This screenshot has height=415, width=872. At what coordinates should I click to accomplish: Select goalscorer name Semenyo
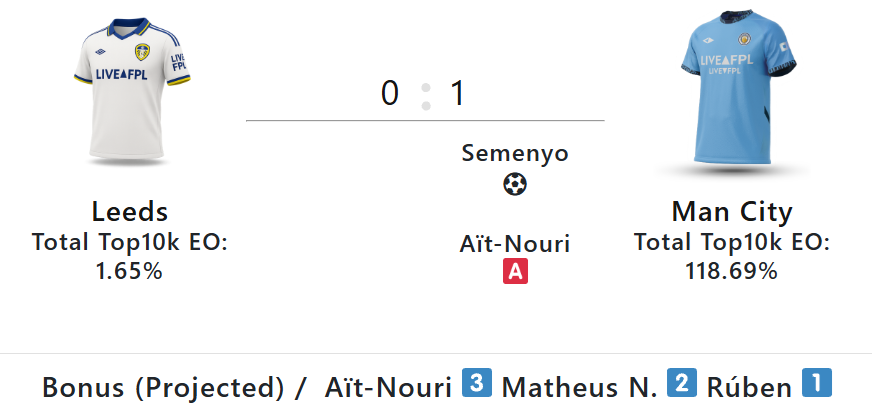tap(515, 153)
